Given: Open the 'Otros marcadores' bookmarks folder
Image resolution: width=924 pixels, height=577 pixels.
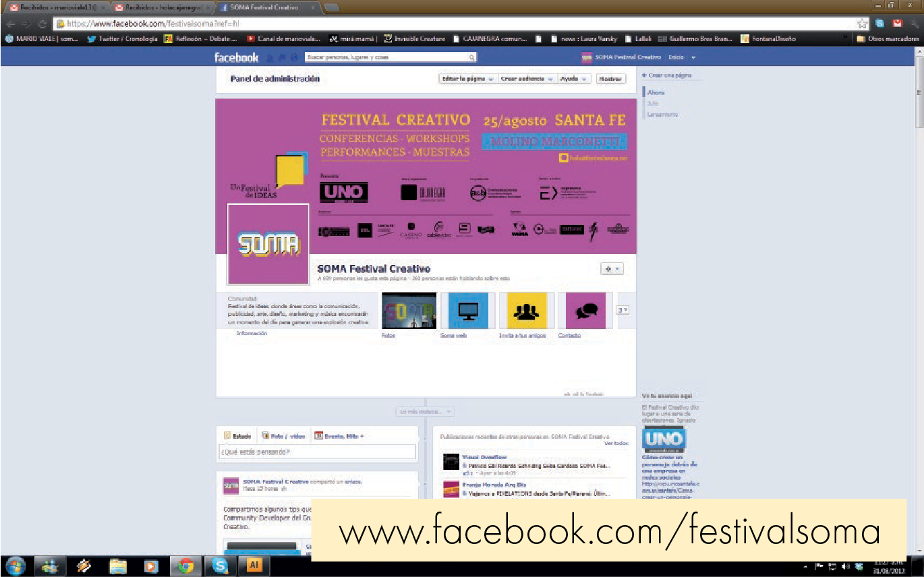Looking at the screenshot, I should [888, 39].
